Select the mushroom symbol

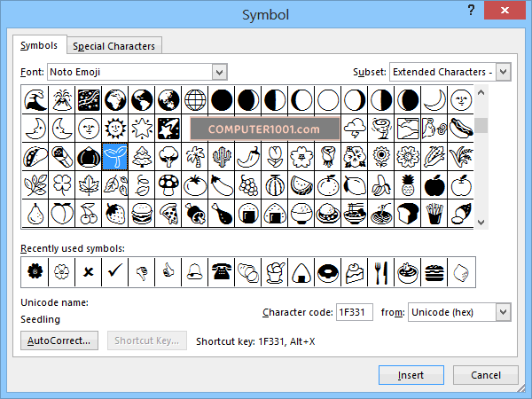point(168,185)
